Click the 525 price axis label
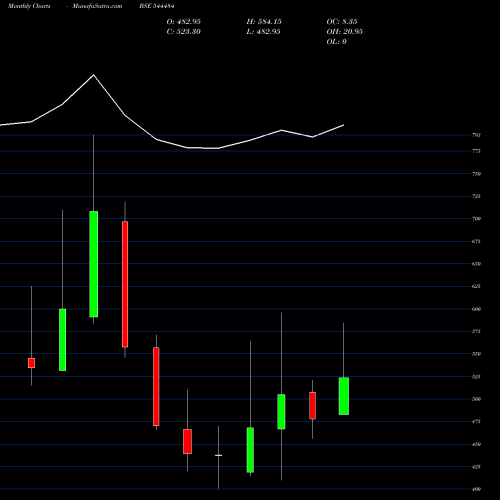This screenshot has height=500, width=500. tap(476, 376)
